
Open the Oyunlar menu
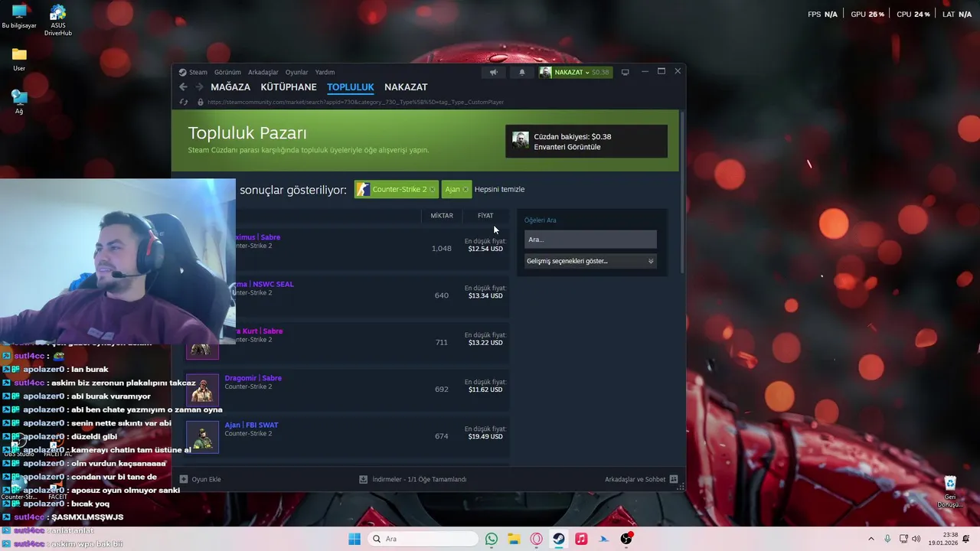click(x=296, y=72)
